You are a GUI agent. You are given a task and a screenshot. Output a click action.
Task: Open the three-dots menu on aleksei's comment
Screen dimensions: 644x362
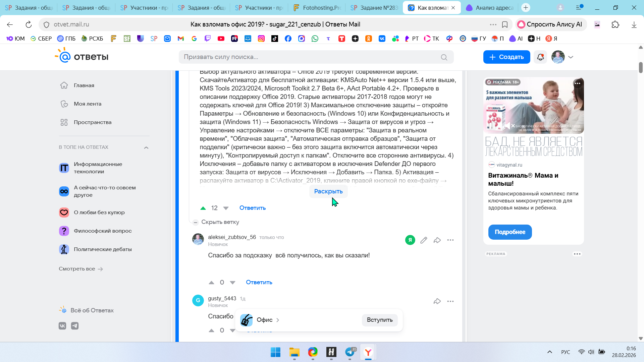(x=450, y=240)
